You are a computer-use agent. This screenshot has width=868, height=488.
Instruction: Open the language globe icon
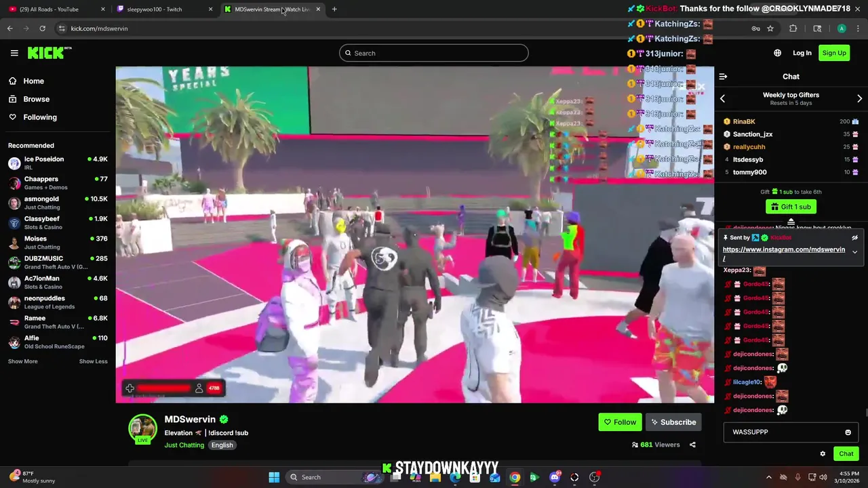(x=777, y=53)
